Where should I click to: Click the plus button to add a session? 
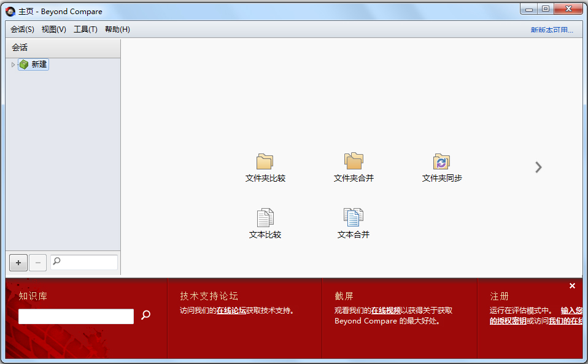[18, 263]
